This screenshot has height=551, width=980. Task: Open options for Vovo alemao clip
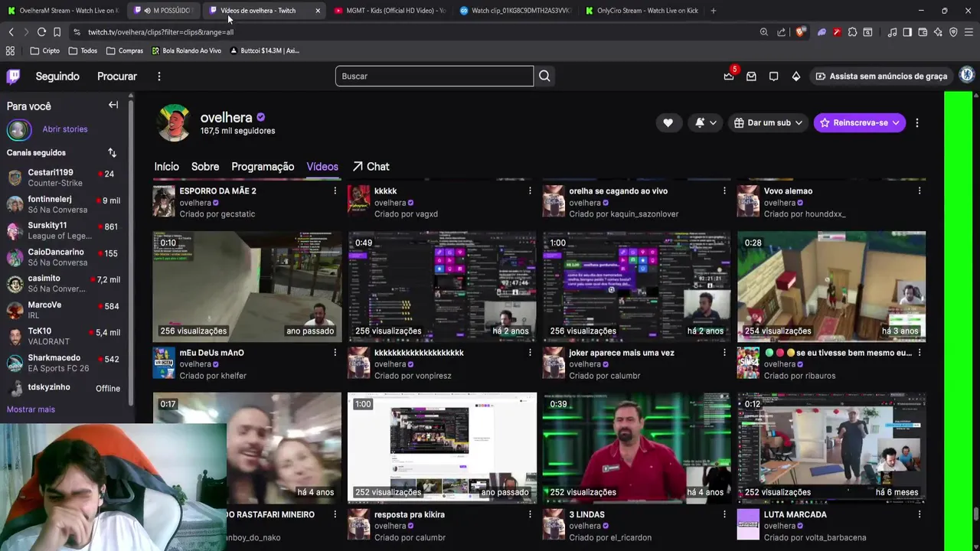(x=920, y=191)
